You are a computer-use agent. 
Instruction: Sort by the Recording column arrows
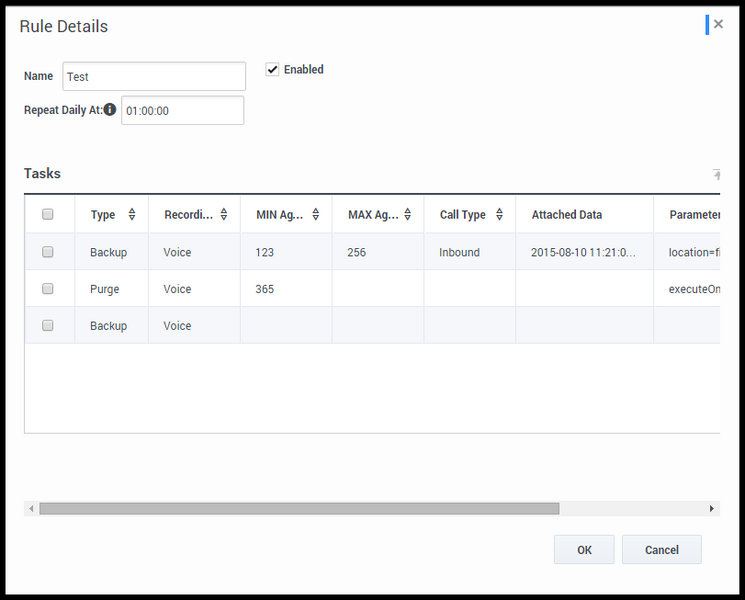pyautogui.click(x=224, y=214)
